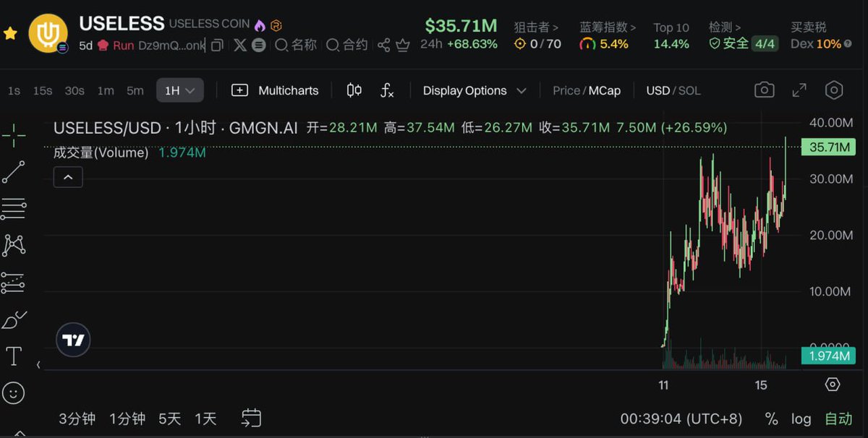Image resolution: width=868 pixels, height=438 pixels.
Task: Select the trend line drawing tool
Action: tap(13, 172)
